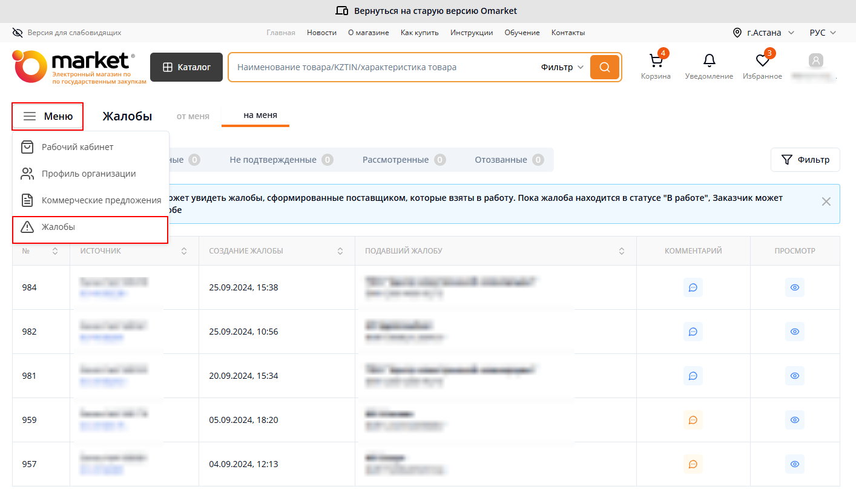Open the Уведомление bell notifications
The height and width of the screenshot is (504, 856).
(x=709, y=66)
